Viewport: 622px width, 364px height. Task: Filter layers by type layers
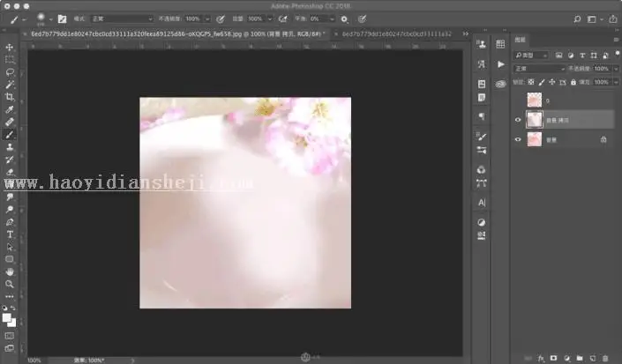click(582, 56)
